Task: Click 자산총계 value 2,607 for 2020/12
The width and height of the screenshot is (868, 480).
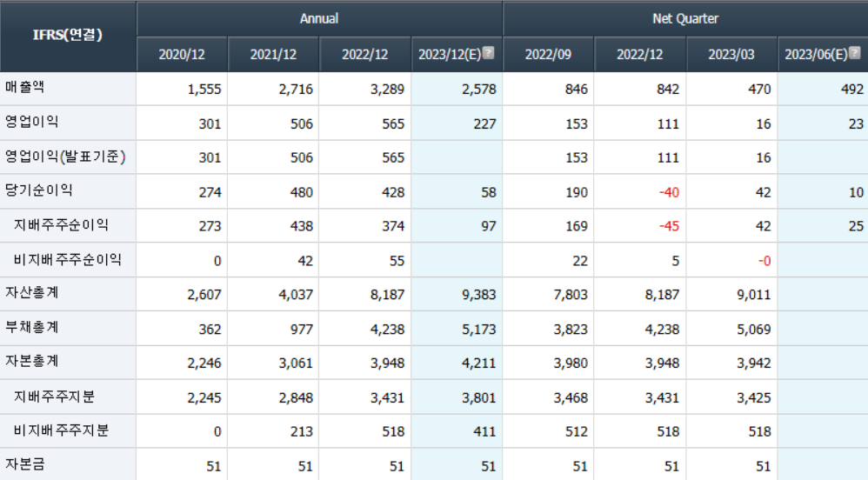Action: pyautogui.click(x=204, y=295)
